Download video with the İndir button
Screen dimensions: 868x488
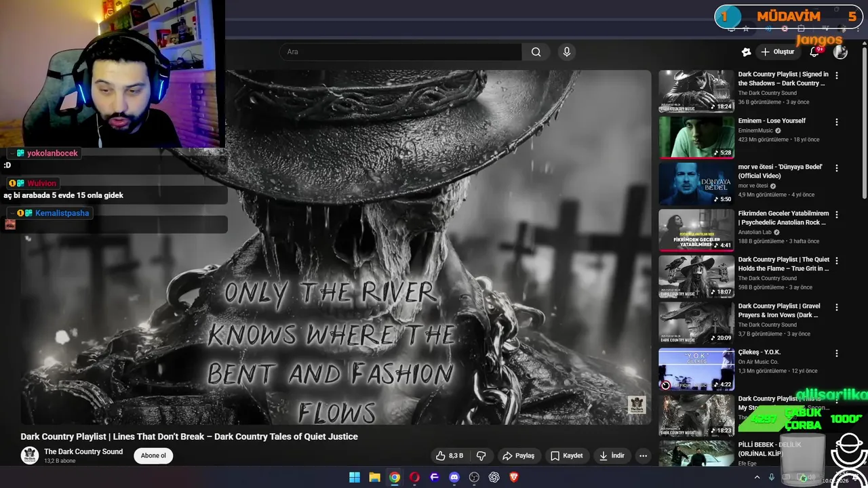click(612, 455)
